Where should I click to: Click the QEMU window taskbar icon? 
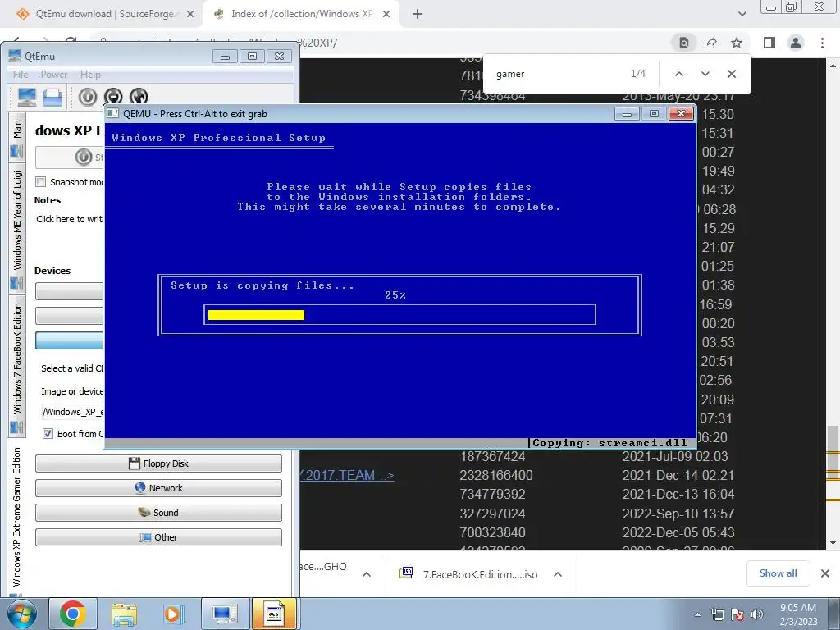(274, 614)
